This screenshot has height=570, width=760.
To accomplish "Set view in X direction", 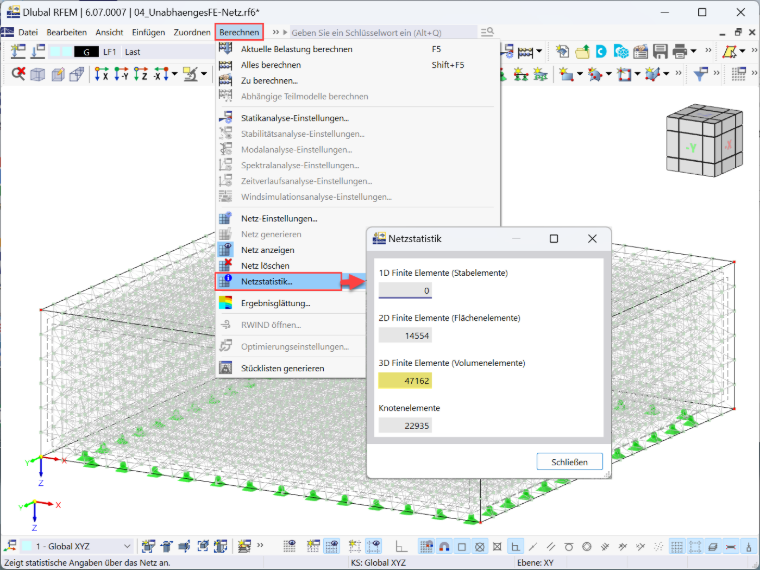I will (x=101, y=74).
